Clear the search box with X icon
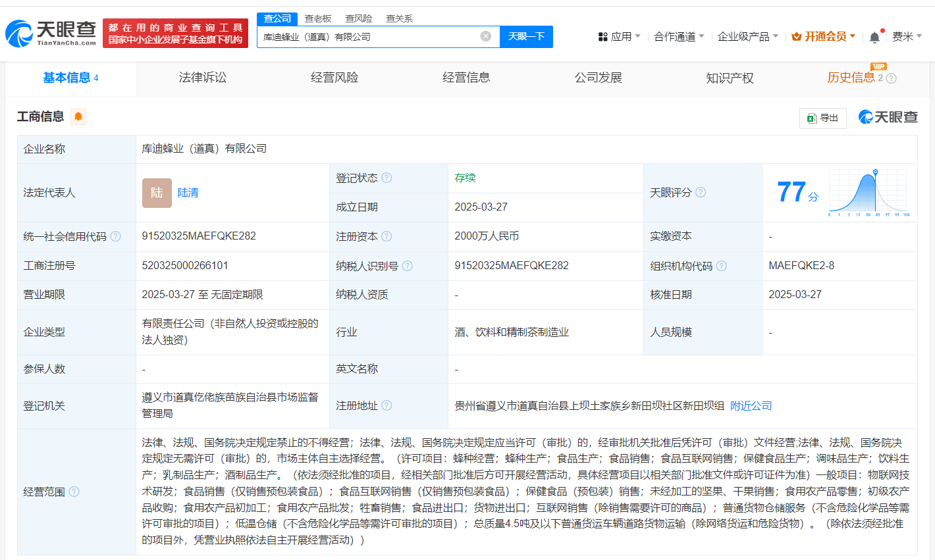 click(486, 36)
